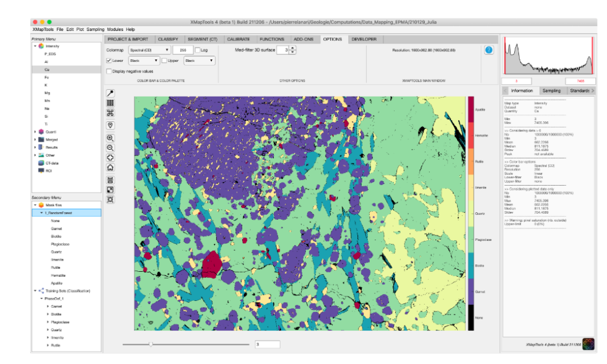607x364 pixels.
Task: Open the Sampling tab in right panel
Action: 551,90
